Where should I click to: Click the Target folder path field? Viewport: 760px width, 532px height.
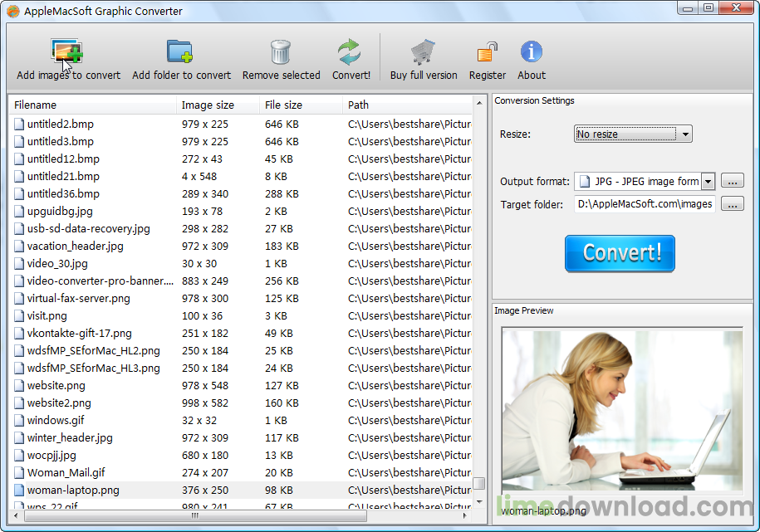pyautogui.click(x=645, y=204)
